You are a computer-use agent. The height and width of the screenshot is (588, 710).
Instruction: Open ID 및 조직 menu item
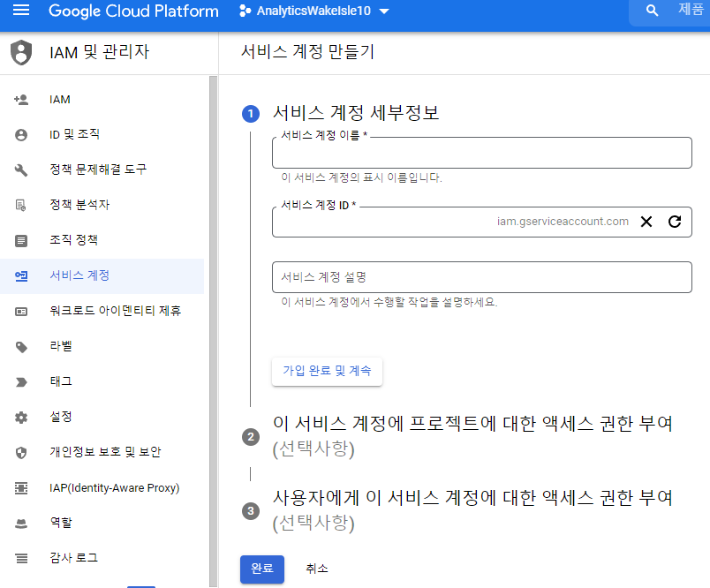pyautogui.click(x=74, y=134)
